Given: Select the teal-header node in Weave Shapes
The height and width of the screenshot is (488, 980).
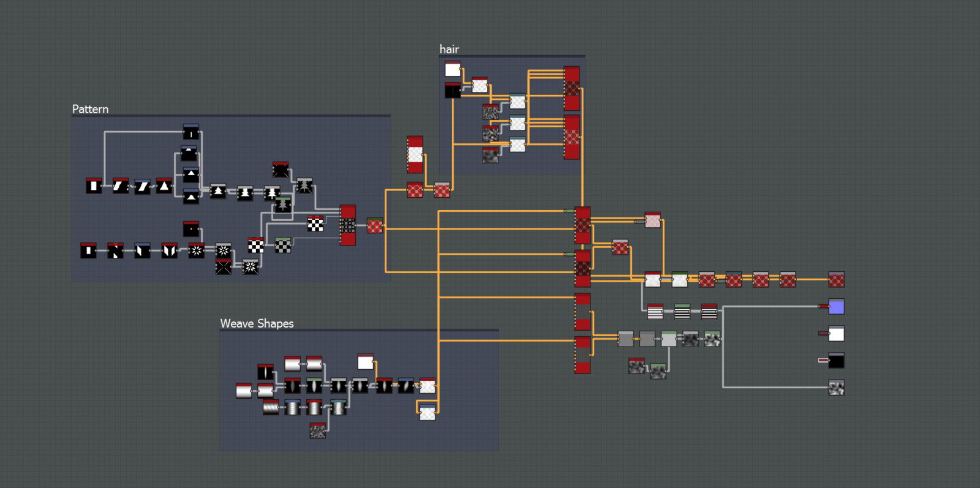Looking at the screenshot, I should click(x=339, y=407).
